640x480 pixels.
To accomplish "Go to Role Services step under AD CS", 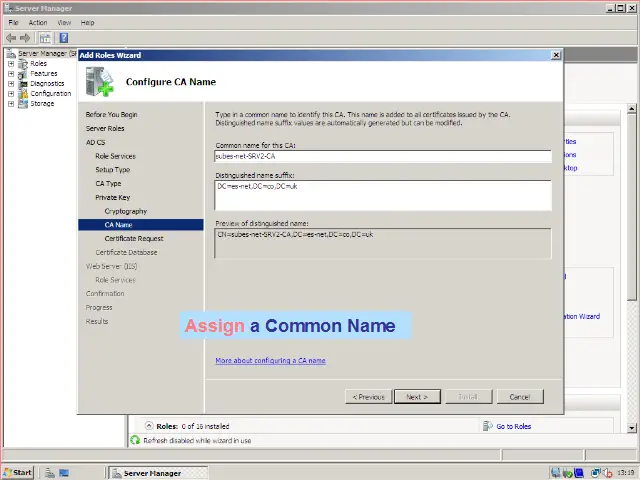I will tap(115, 156).
